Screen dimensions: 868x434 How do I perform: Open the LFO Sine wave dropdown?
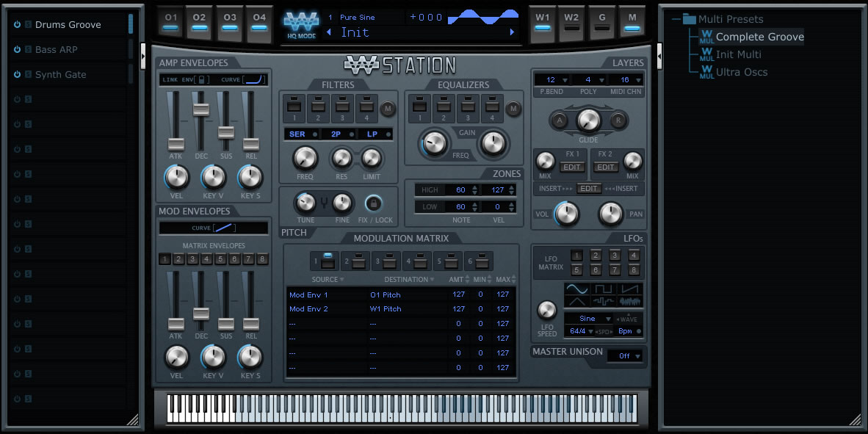(x=589, y=319)
